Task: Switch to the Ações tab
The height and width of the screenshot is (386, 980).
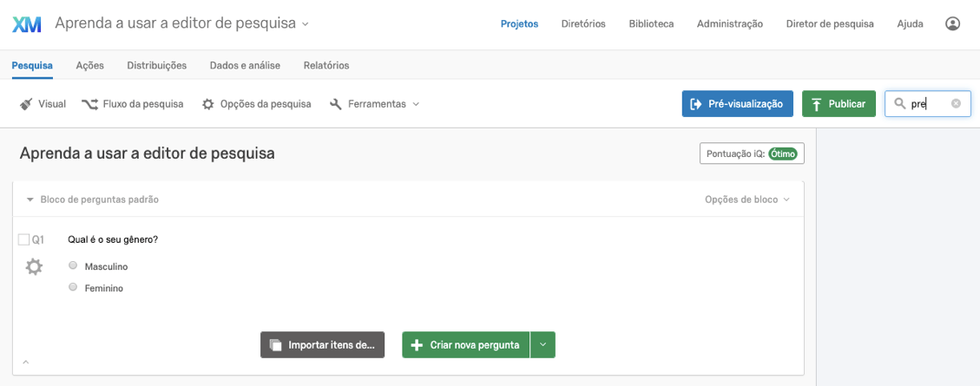Action: pos(90,66)
